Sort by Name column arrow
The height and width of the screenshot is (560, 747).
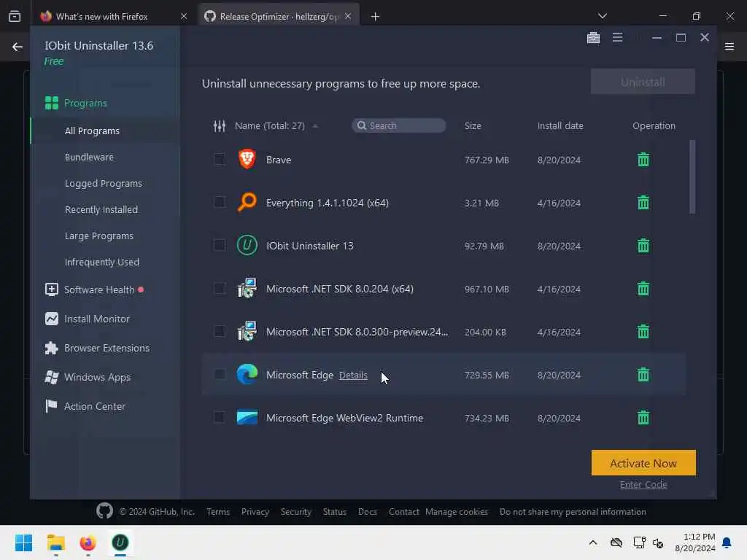tap(315, 125)
